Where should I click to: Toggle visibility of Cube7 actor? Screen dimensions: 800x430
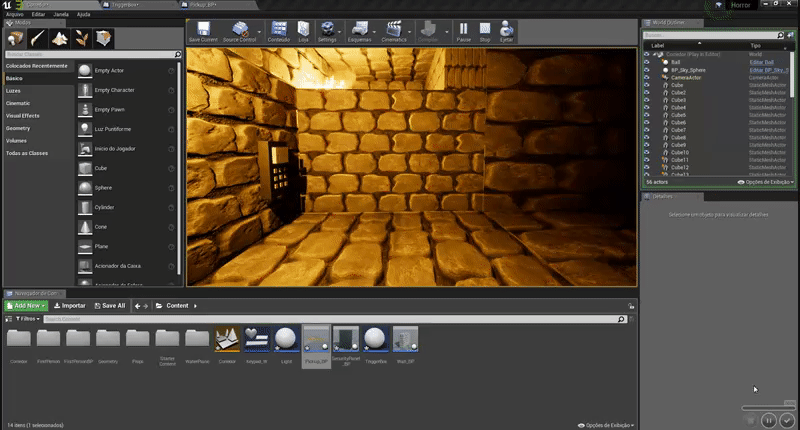pyautogui.click(x=646, y=130)
